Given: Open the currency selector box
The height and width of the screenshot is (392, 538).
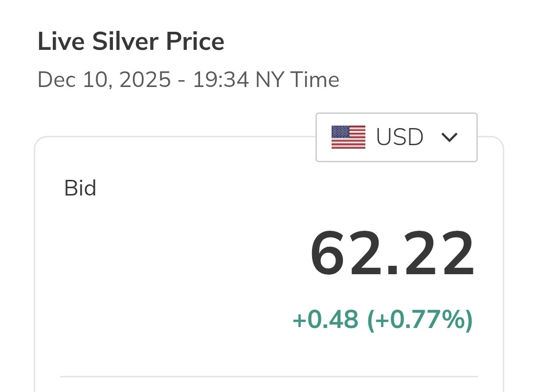Looking at the screenshot, I should pos(396,137).
